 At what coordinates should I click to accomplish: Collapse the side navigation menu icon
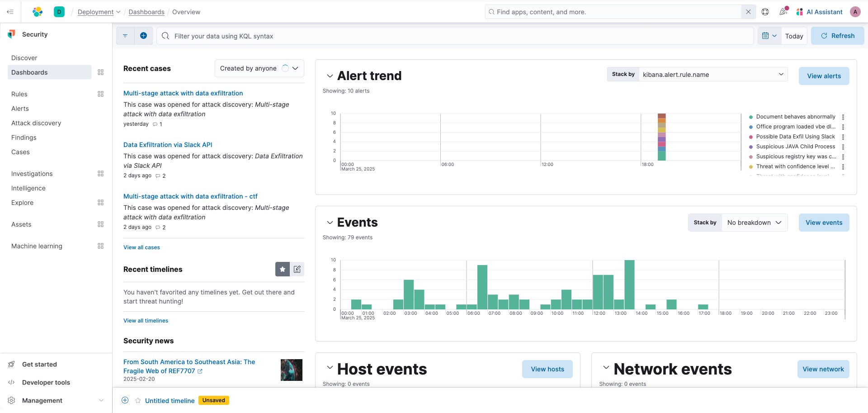[10, 12]
